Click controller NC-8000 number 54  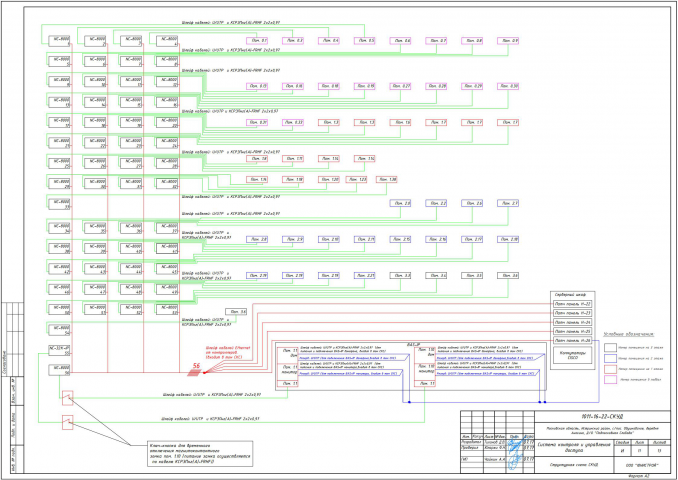pos(59,330)
